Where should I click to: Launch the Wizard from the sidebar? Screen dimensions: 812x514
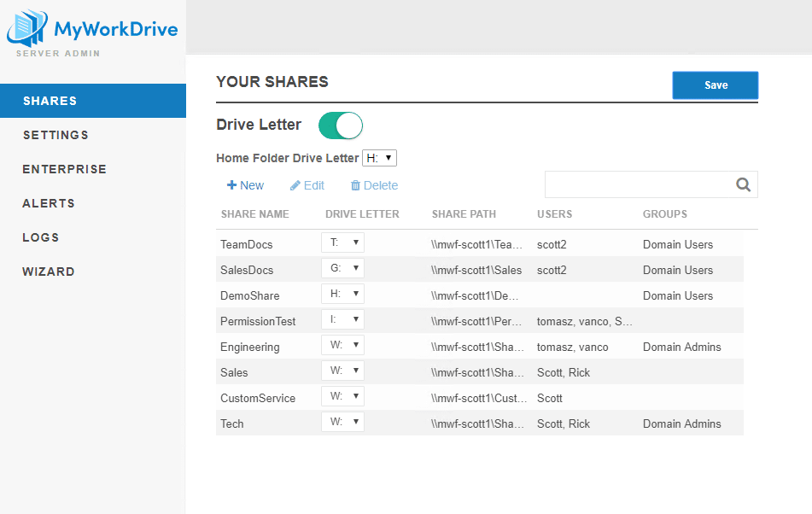pyautogui.click(x=49, y=272)
